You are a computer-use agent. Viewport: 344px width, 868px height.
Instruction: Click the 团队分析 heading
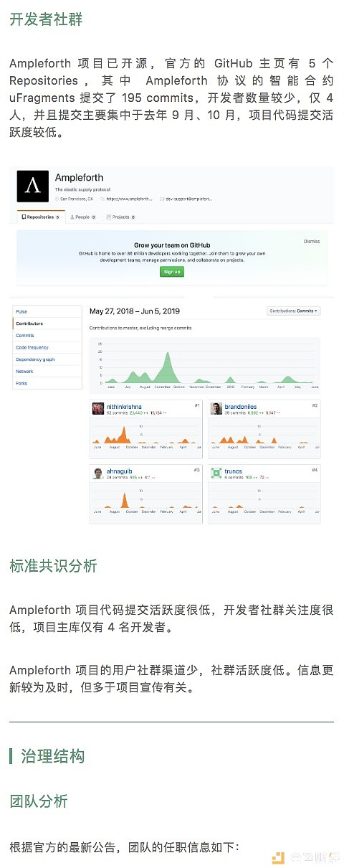(39, 801)
